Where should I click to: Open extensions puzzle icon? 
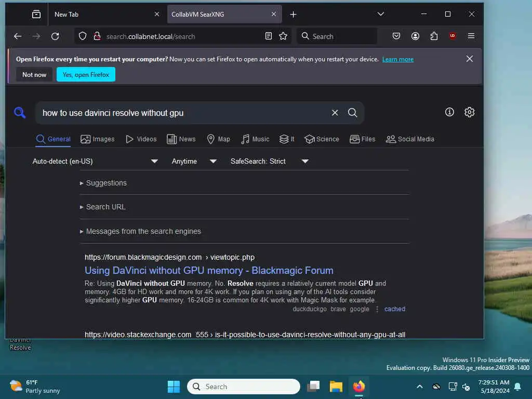pos(434,36)
